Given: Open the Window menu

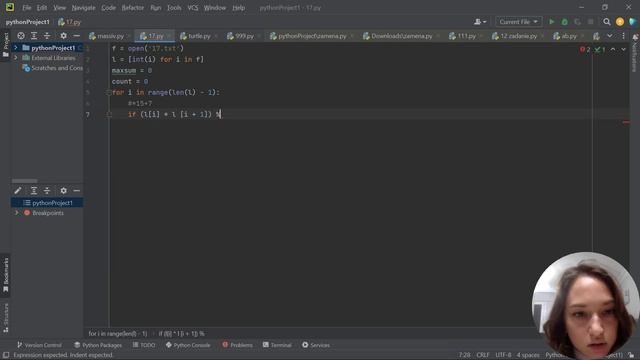Looking at the screenshot, I should [215, 8].
